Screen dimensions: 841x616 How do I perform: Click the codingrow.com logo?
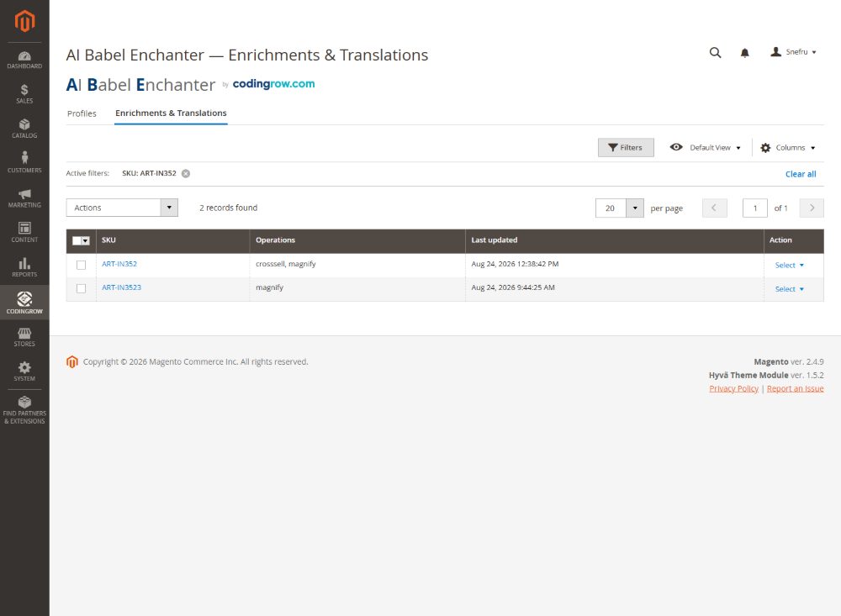(273, 84)
